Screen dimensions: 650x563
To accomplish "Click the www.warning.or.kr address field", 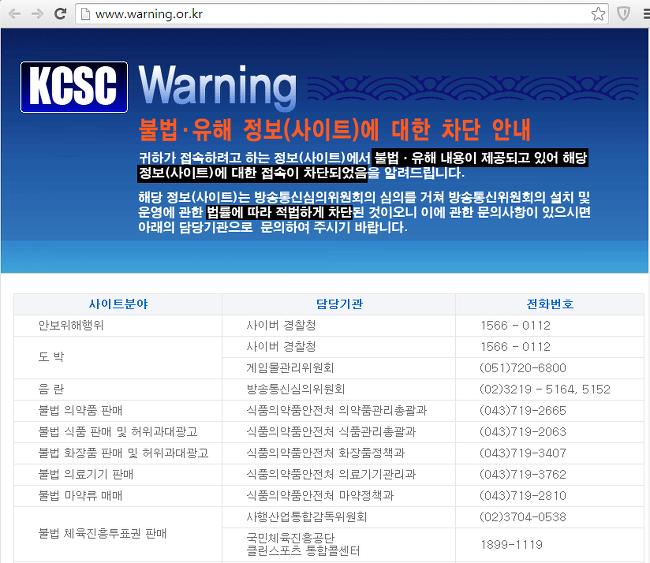I will coord(342,14).
